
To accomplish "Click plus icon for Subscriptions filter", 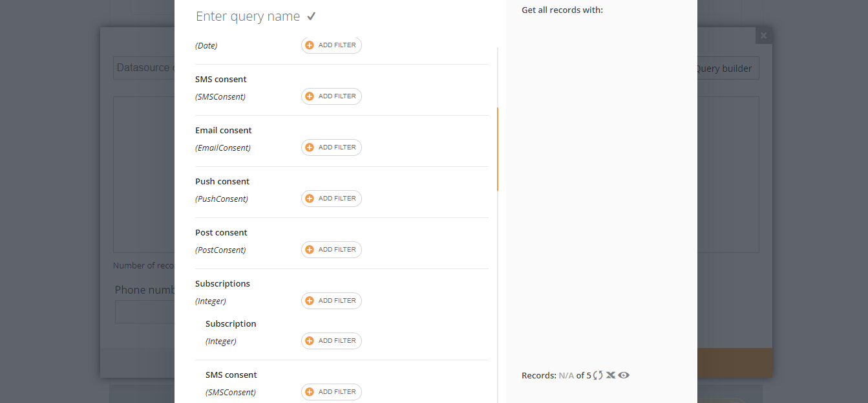I will coord(310,301).
